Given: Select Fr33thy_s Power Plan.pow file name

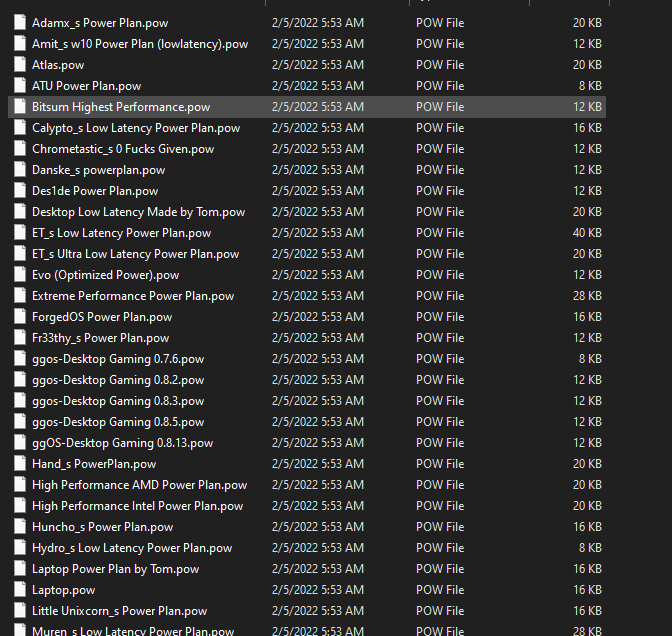Looking at the screenshot, I should tap(101, 338).
